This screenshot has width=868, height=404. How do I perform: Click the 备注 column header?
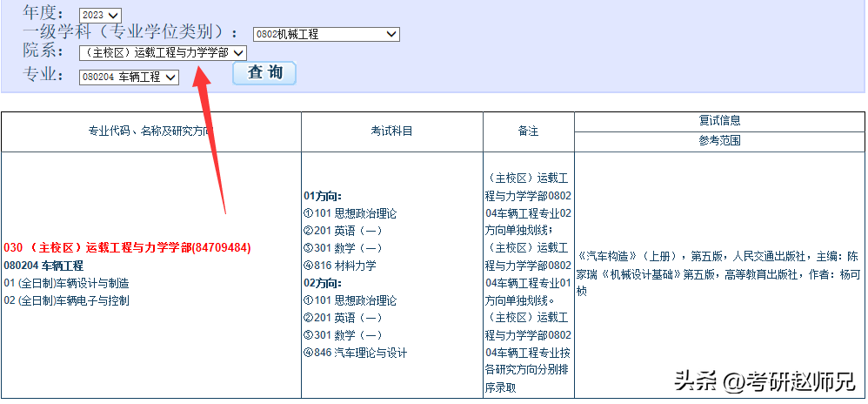coord(528,131)
